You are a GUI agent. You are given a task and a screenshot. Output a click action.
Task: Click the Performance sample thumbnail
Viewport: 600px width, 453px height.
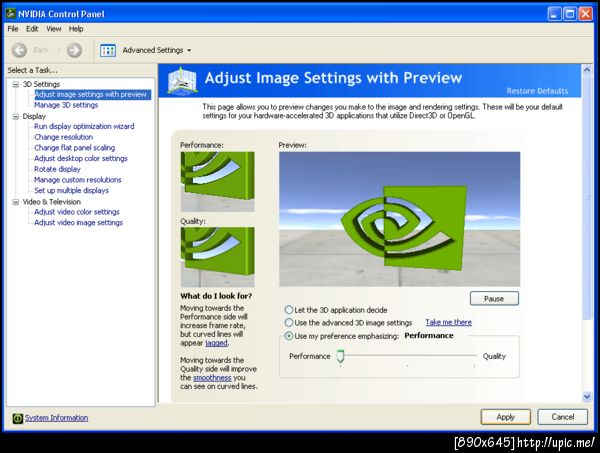217,182
